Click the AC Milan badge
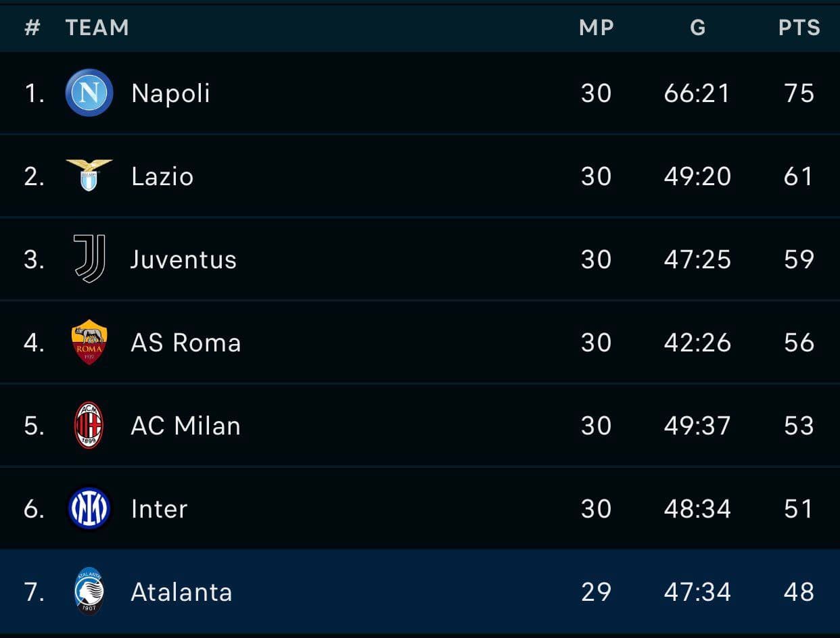 pos(89,425)
